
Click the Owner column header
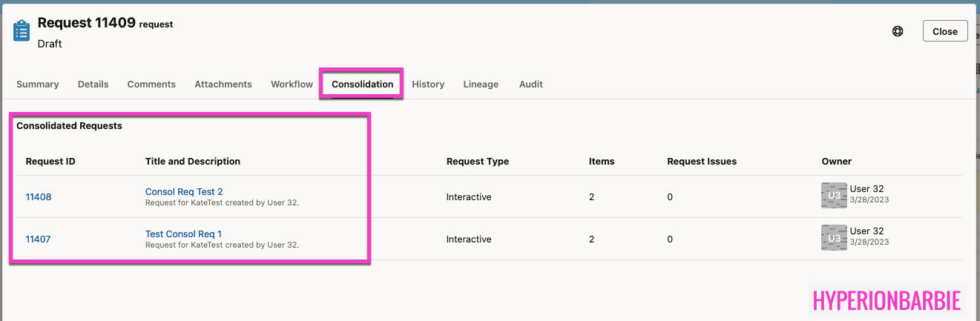pyautogui.click(x=836, y=162)
